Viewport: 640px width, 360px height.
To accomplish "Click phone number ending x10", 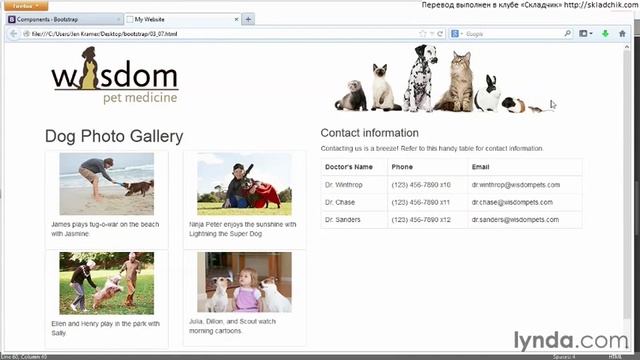I will click(421, 185).
